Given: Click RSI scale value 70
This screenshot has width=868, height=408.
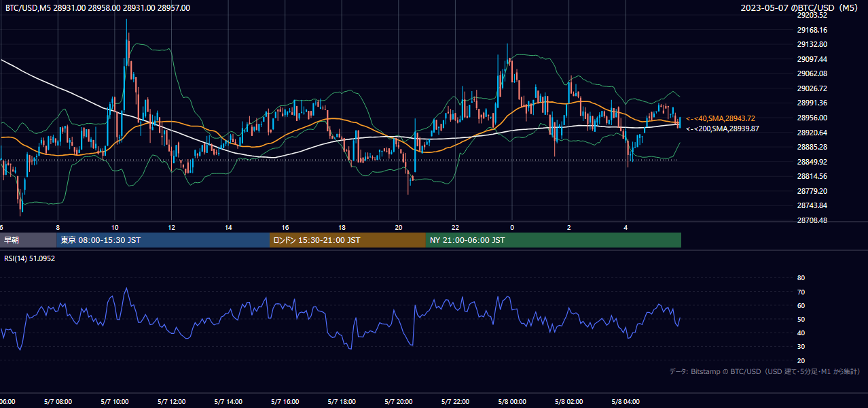Looking at the screenshot, I should pyautogui.click(x=801, y=292).
